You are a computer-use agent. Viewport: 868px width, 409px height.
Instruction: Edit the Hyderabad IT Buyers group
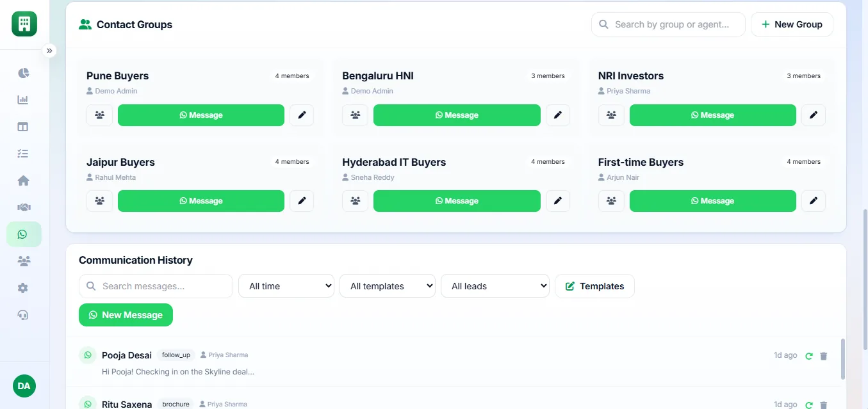pos(557,201)
